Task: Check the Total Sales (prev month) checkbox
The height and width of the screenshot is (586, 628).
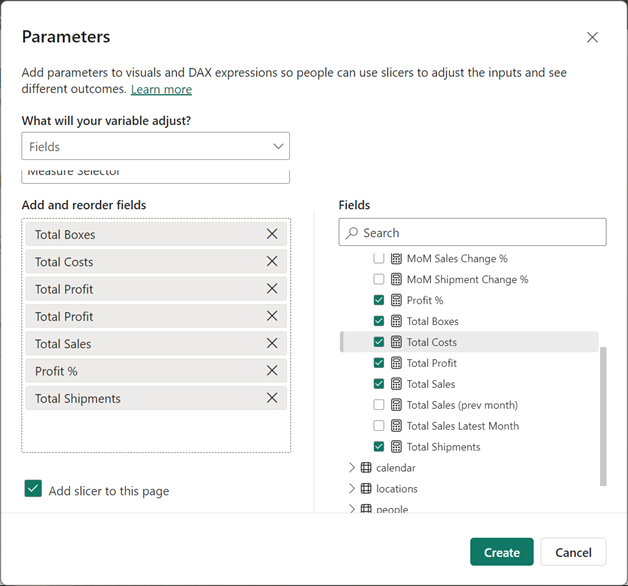Action: [x=378, y=405]
